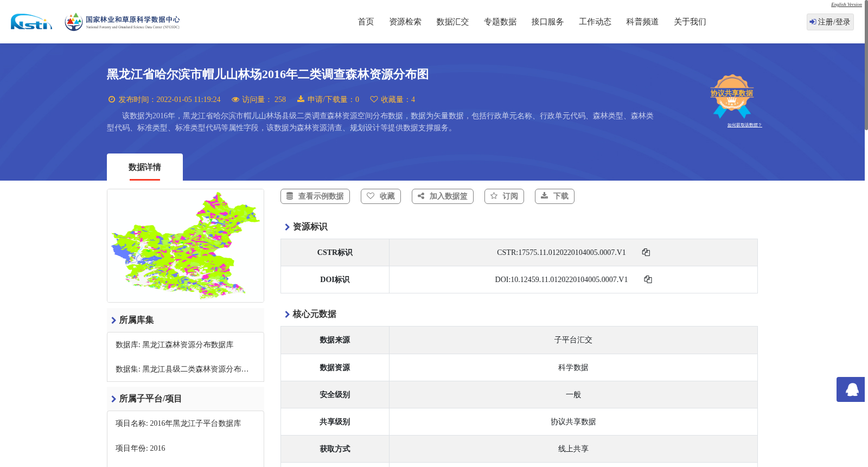Go to 首页 menu
This screenshot has width=868, height=467.
(366, 22)
